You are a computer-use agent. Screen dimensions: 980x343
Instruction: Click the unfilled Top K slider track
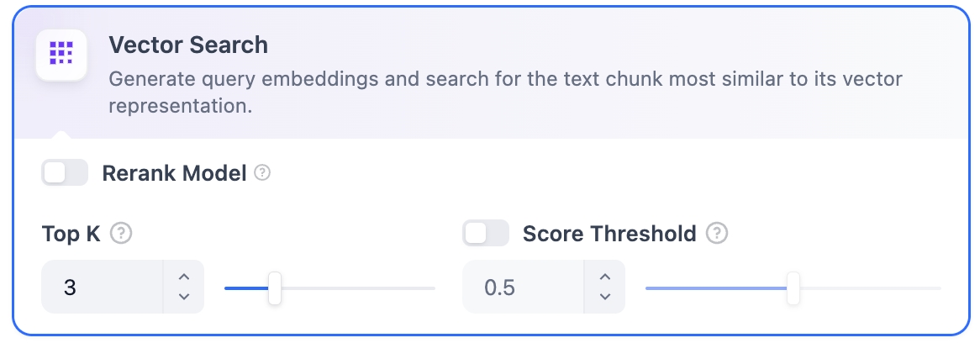[357, 288]
